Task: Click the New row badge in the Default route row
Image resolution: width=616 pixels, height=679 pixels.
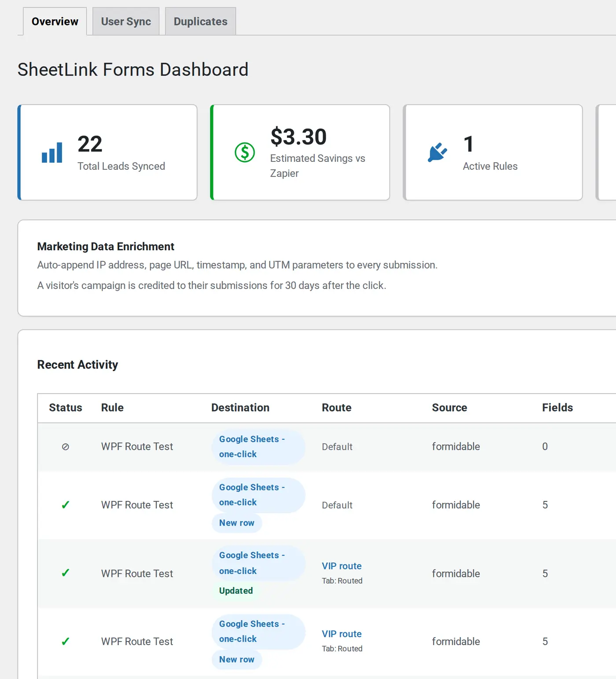Action: tap(237, 523)
